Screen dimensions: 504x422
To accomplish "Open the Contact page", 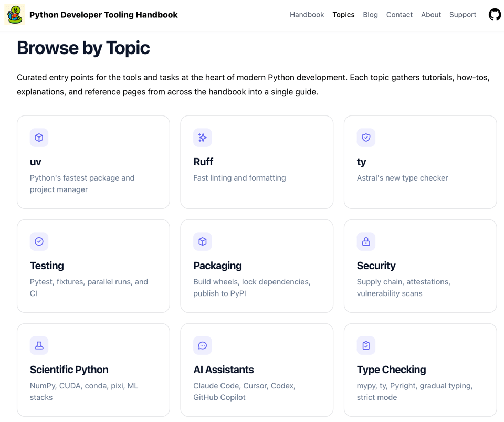I will pos(399,15).
